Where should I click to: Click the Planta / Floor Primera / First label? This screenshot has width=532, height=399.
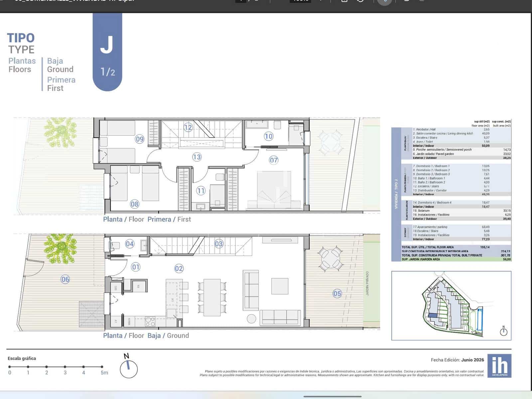tap(147, 219)
